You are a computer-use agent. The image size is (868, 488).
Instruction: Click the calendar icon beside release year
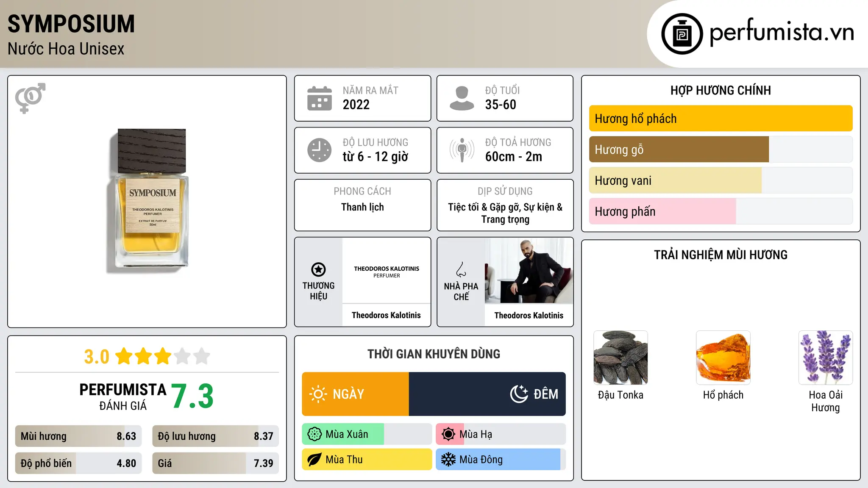pos(320,98)
